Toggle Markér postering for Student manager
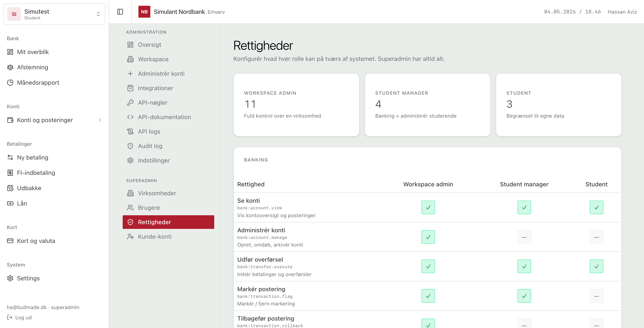 click(524, 296)
